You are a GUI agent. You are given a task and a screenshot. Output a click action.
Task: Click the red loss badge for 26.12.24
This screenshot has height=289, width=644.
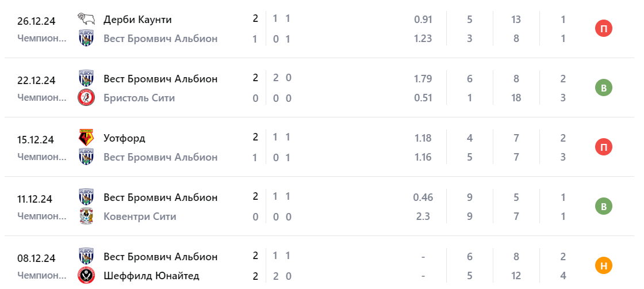click(604, 29)
